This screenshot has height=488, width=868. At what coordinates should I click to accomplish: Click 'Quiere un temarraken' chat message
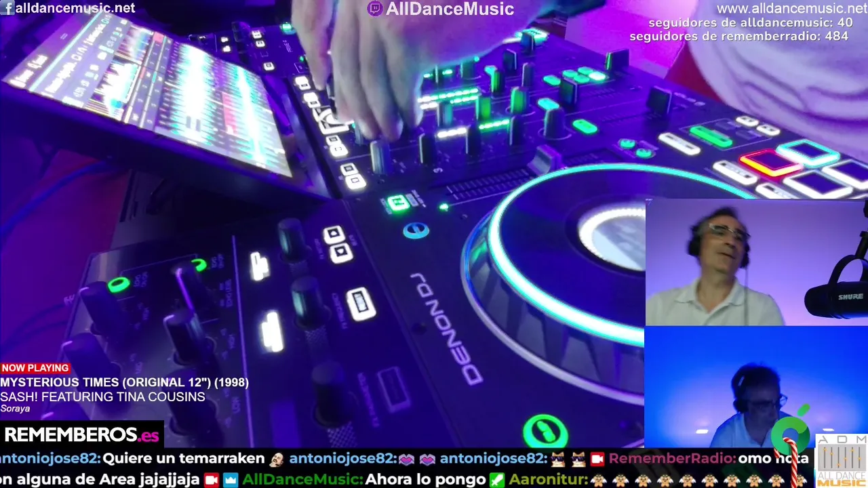184,459
